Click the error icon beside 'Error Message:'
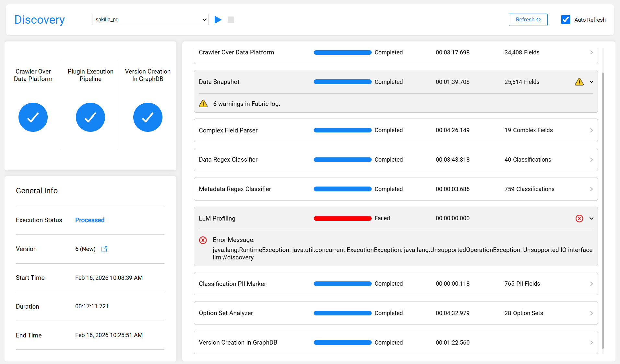The height and width of the screenshot is (364, 620). click(203, 240)
